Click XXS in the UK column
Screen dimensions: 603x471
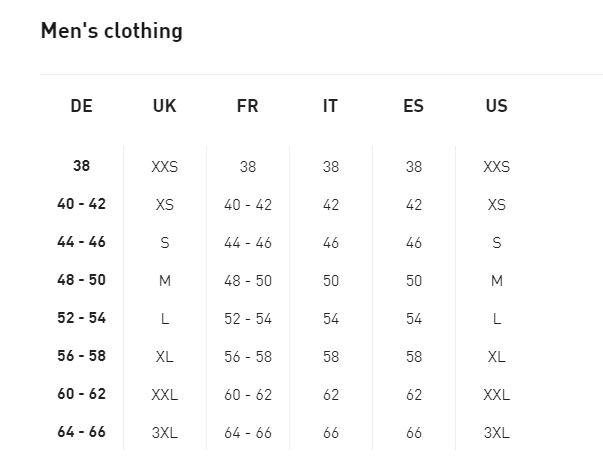point(165,167)
